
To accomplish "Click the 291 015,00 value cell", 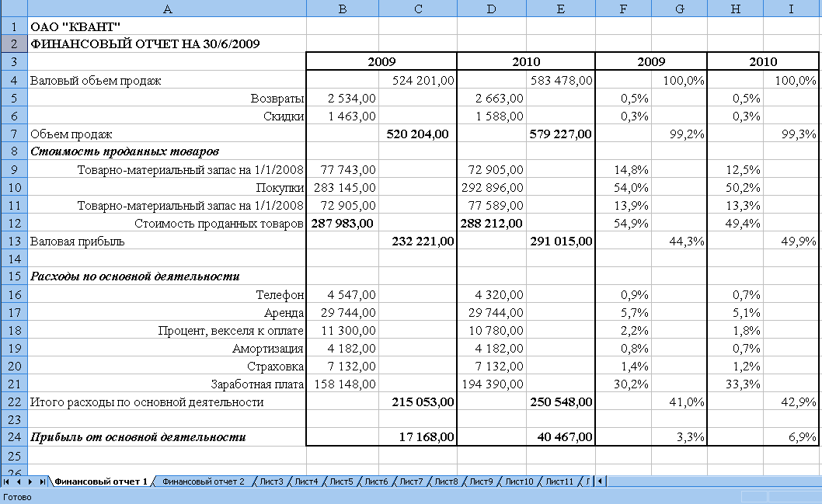I will [x=560, y=241].
